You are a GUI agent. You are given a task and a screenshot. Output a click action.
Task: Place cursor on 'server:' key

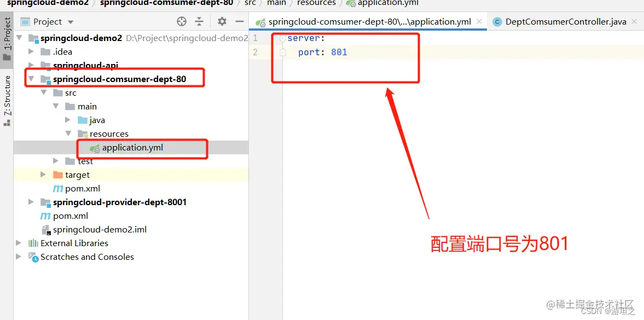tap(306, 38)
